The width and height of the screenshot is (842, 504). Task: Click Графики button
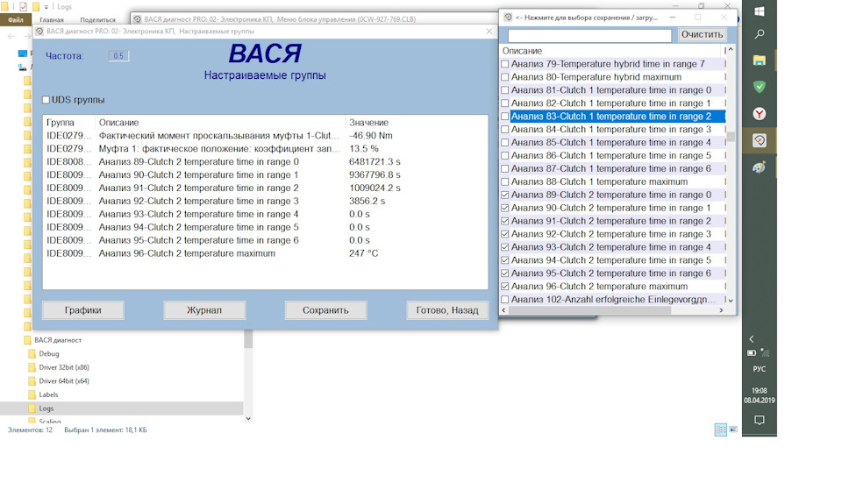pyautogui.click(x=83, y=310)
